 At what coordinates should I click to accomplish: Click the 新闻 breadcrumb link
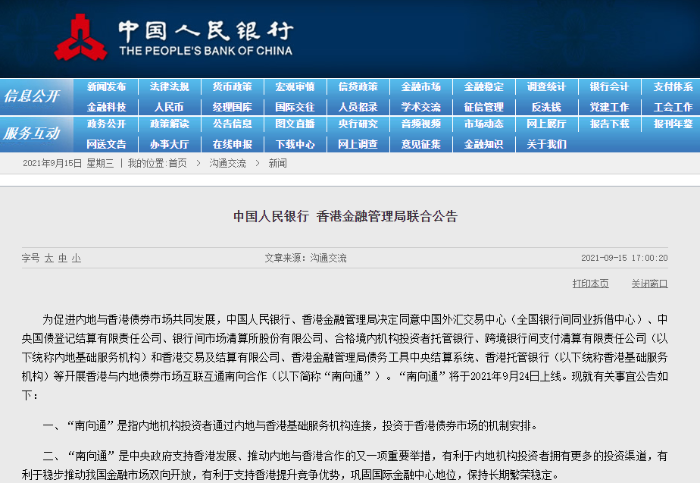click(x=277, y=163)
